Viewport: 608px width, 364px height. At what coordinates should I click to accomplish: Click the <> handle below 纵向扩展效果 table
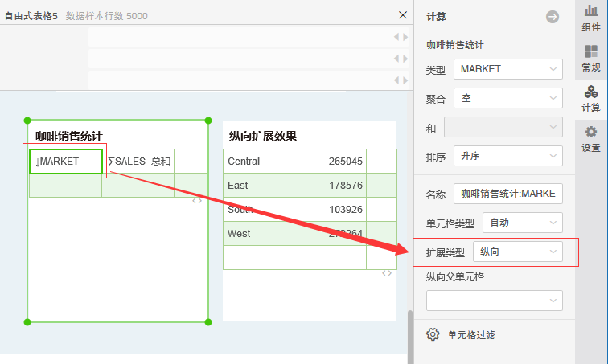(387, 273)
